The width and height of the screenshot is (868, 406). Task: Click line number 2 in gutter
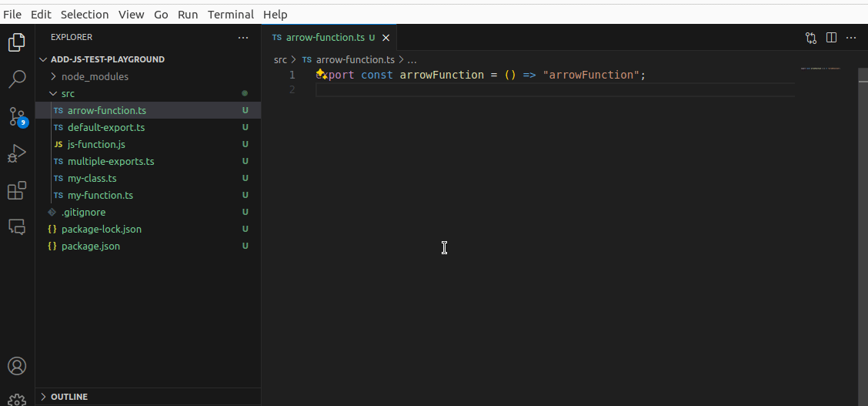(292, 89)
